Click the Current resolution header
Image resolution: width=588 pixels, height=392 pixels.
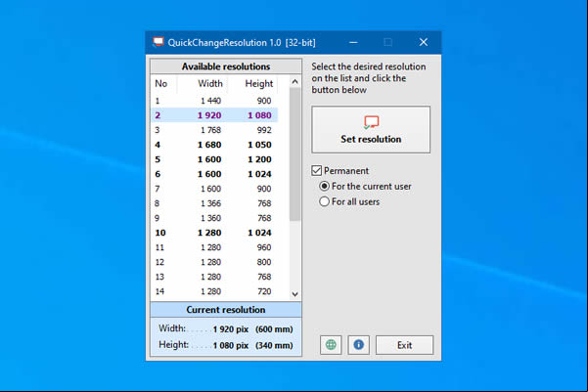(226, 310)
